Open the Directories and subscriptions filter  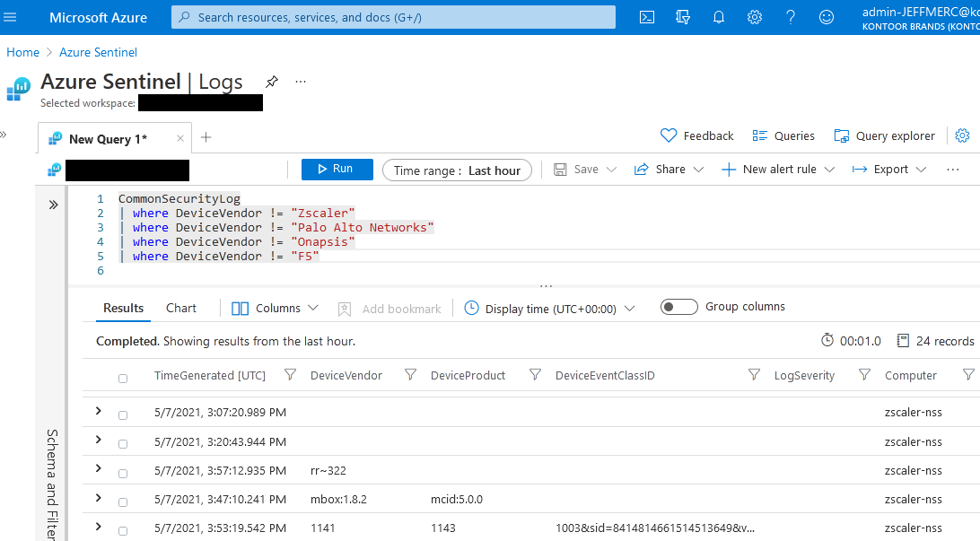[683, 17]
